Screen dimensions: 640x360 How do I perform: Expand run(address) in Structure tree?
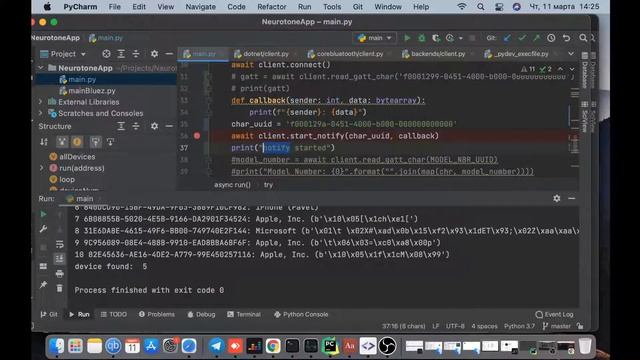pos(42,168)
